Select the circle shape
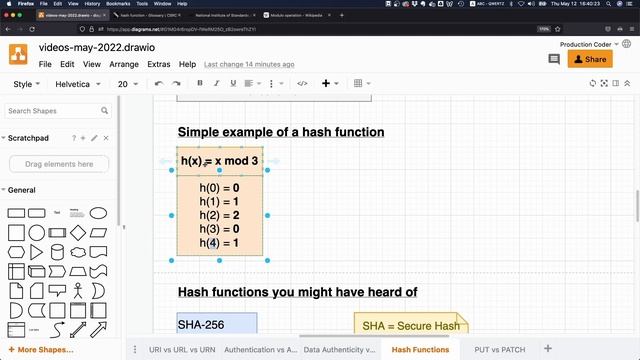The image size is (640, 360). pyautogui.click(x=37, y=233)
